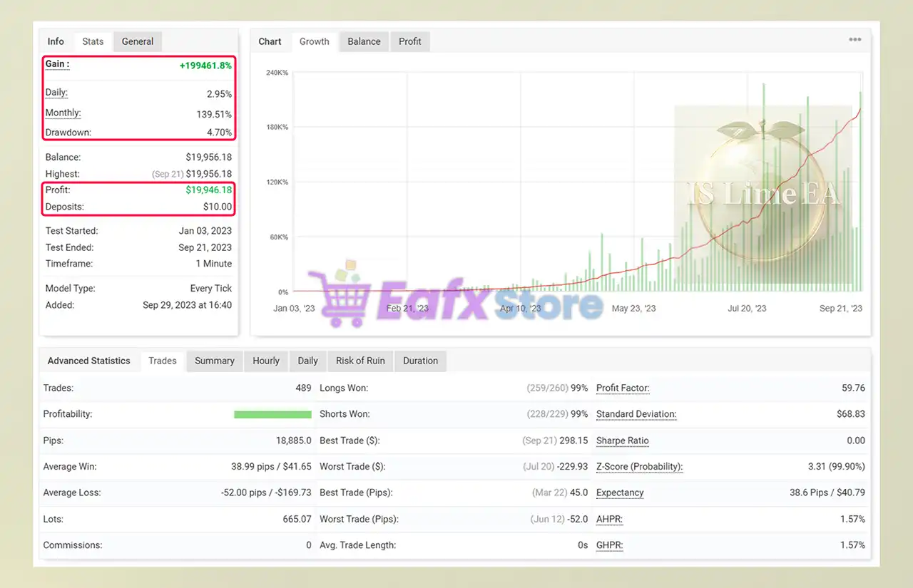The image size is (913, 588).
Task: Open the General tab
Action: click(138, 41)
